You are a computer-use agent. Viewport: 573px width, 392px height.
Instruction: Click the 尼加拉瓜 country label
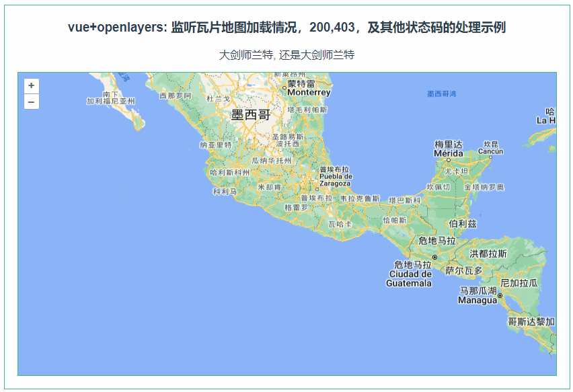pos(519,283)
